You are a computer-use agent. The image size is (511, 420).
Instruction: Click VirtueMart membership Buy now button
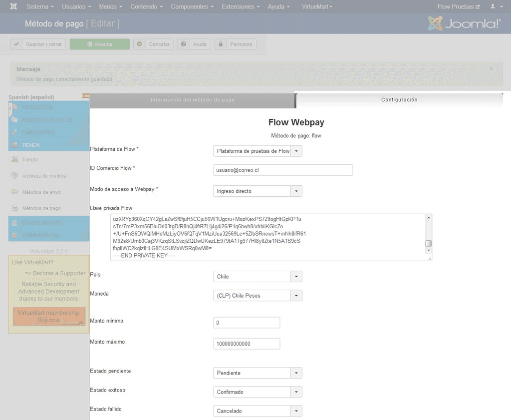pyautogui.click(x=49, y=316)
